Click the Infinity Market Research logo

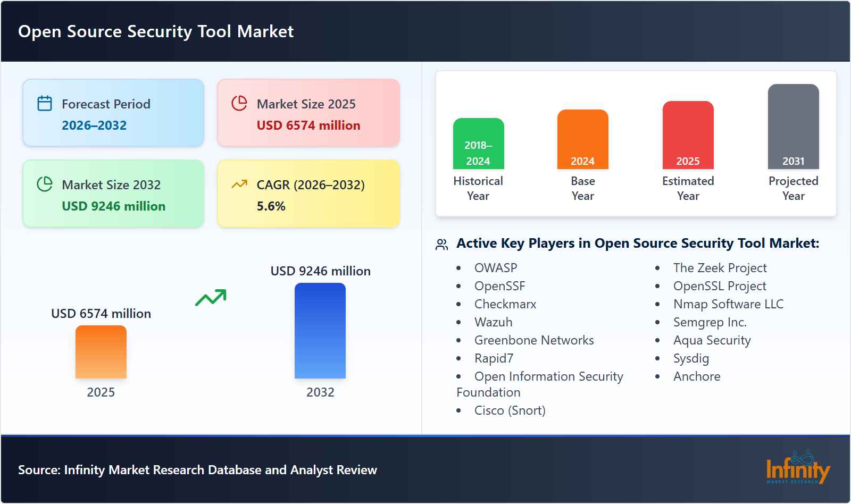click(798, 467)
